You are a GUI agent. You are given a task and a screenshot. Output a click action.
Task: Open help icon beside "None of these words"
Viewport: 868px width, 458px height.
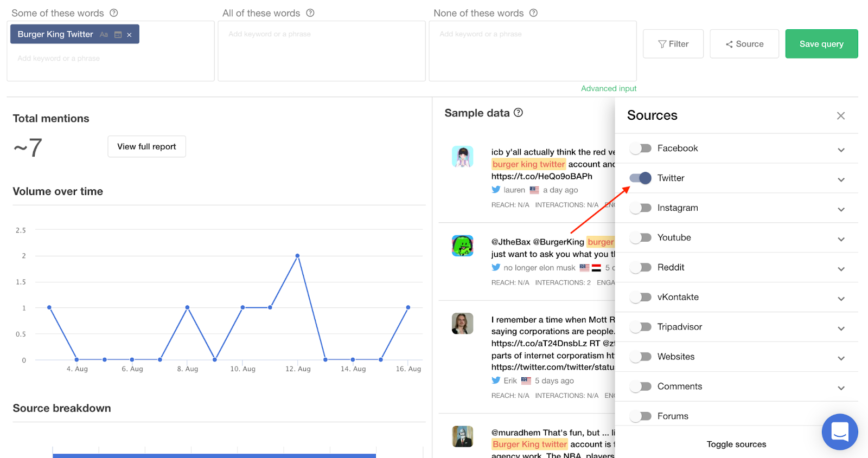pos(534,13)
